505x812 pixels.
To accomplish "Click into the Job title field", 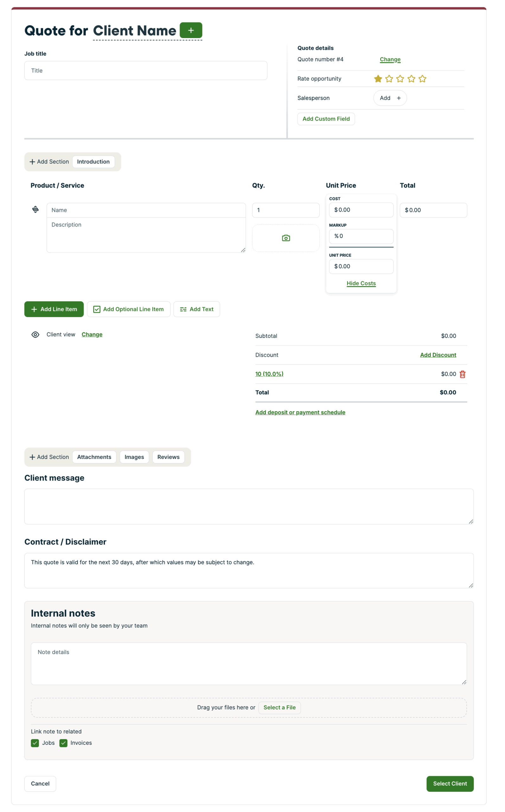I will pos(146,70).
